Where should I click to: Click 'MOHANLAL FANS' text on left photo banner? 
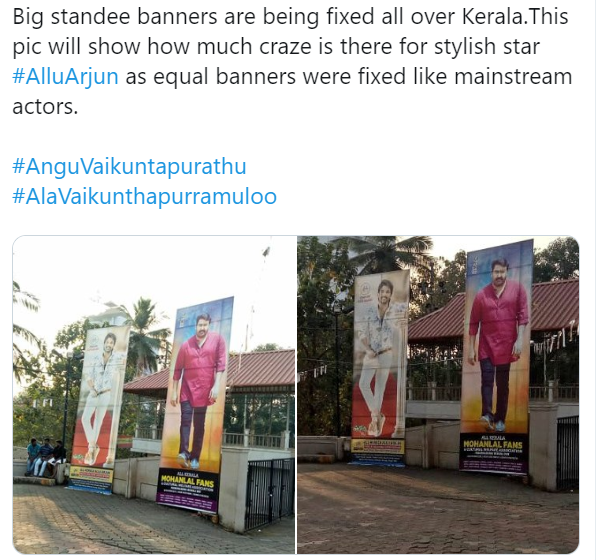tap(187, 481)
